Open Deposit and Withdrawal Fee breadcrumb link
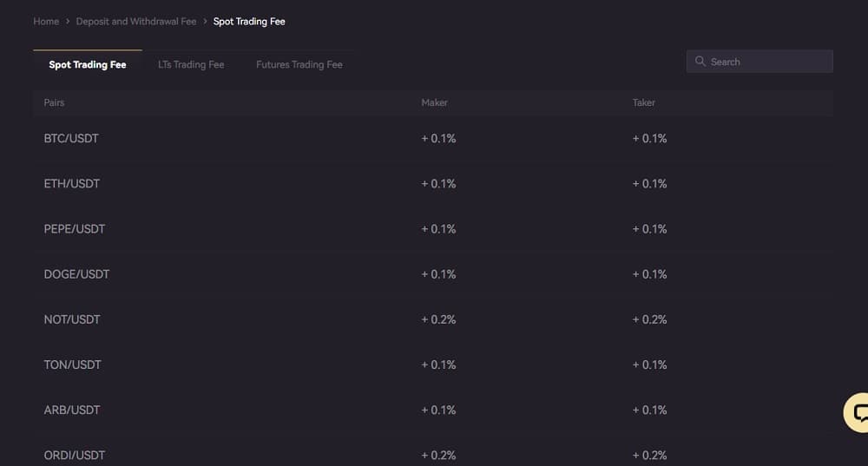The height and width of the screenshot is (466, 868). coord(136,21)
